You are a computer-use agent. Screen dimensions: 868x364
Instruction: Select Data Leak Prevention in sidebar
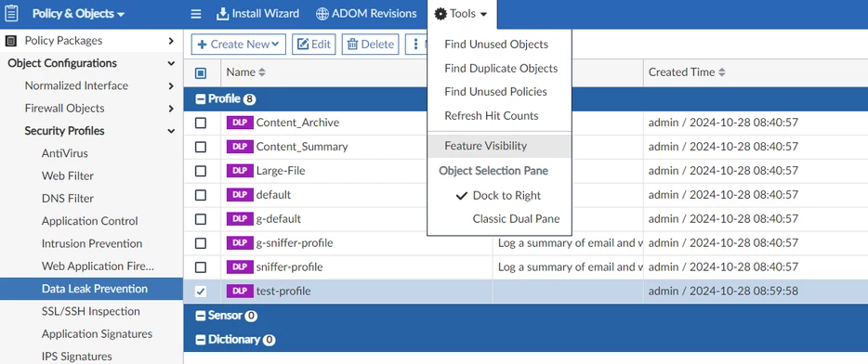point(91,289)
